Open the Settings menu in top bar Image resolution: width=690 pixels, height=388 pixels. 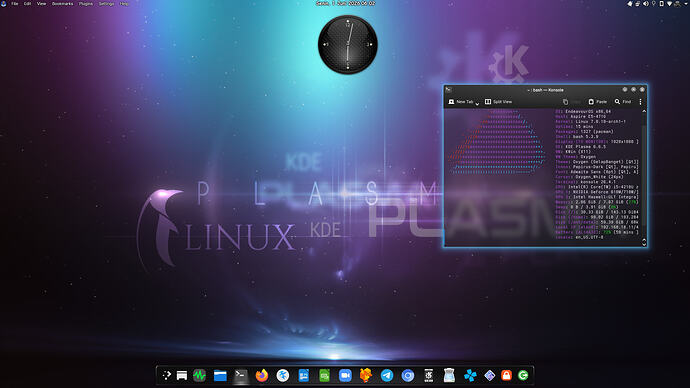[x=106, y=4]
